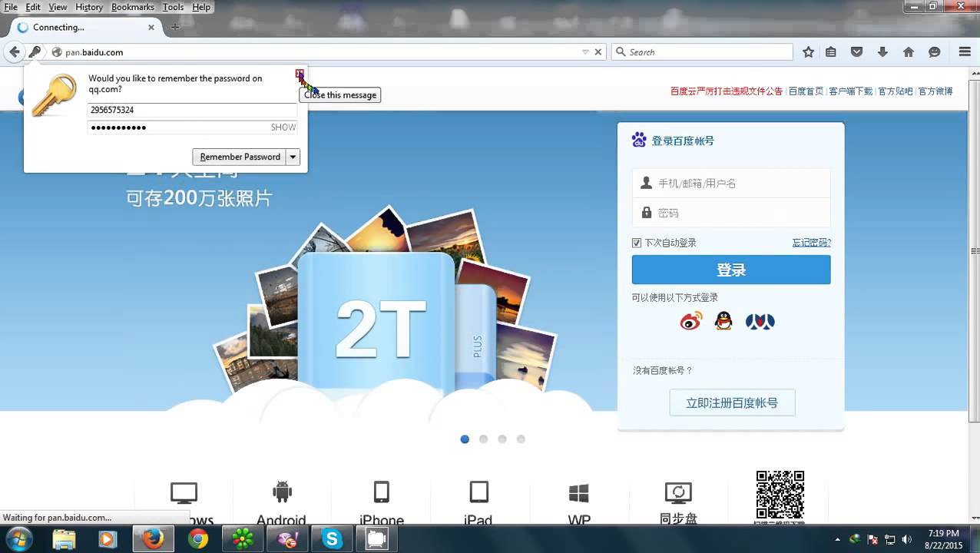Click the Windows desktop client icon
Image resolution: width=980 pixels, height=553 pixels.
pyautogui.click(x=184, y=492)
